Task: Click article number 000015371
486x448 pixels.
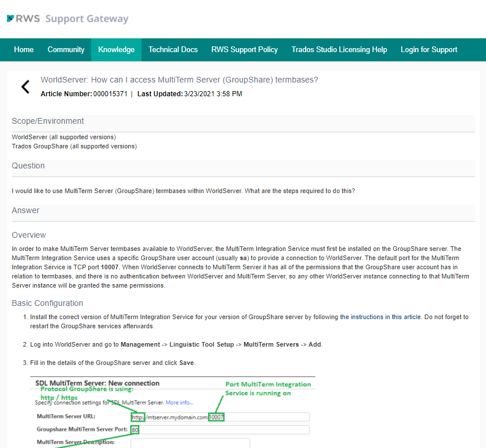Action: 111,94
